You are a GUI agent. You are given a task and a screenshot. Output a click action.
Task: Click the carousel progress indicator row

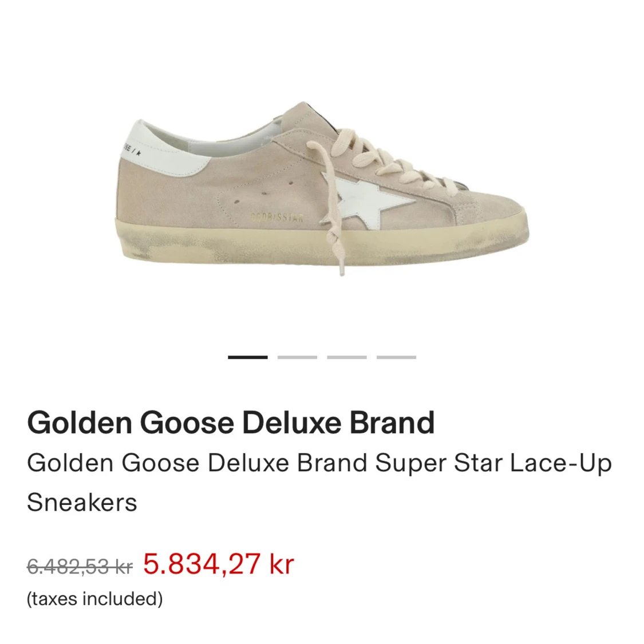tap(322, 357)
